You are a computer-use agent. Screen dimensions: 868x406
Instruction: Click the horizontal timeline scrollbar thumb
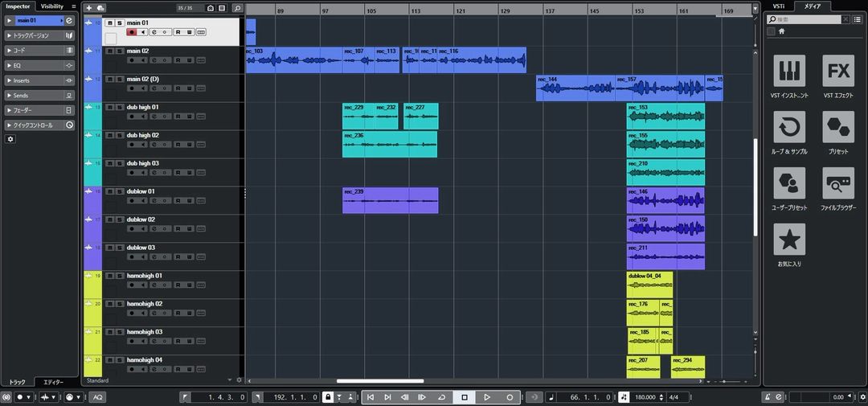[x=379, y=381]
